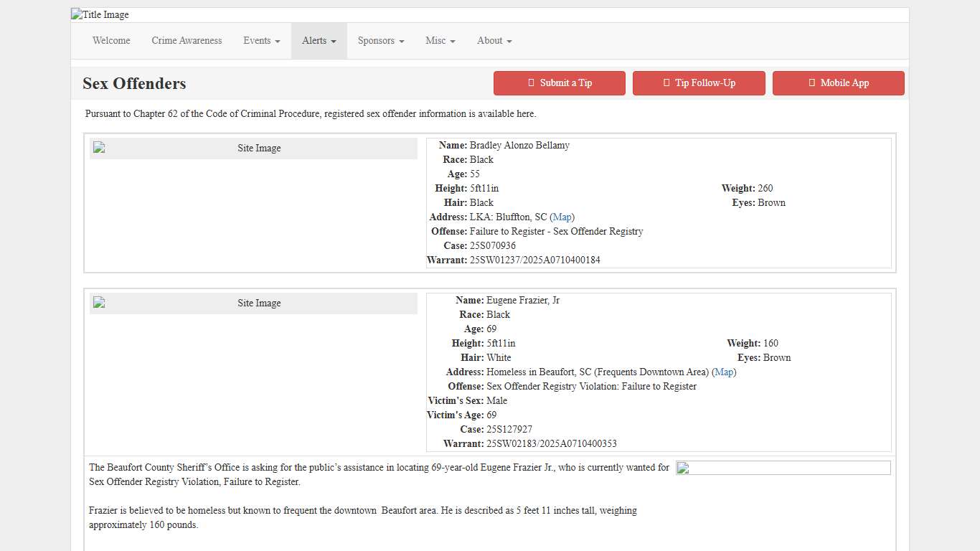980x551 pixels.
Task: Open the Events dropdown menu
Action: [x=261, y=41]
